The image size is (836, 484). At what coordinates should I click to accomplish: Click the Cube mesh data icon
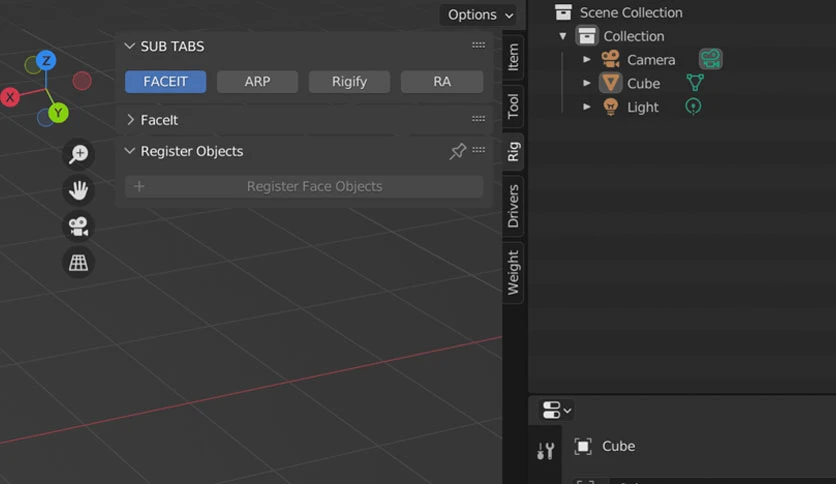695,83
